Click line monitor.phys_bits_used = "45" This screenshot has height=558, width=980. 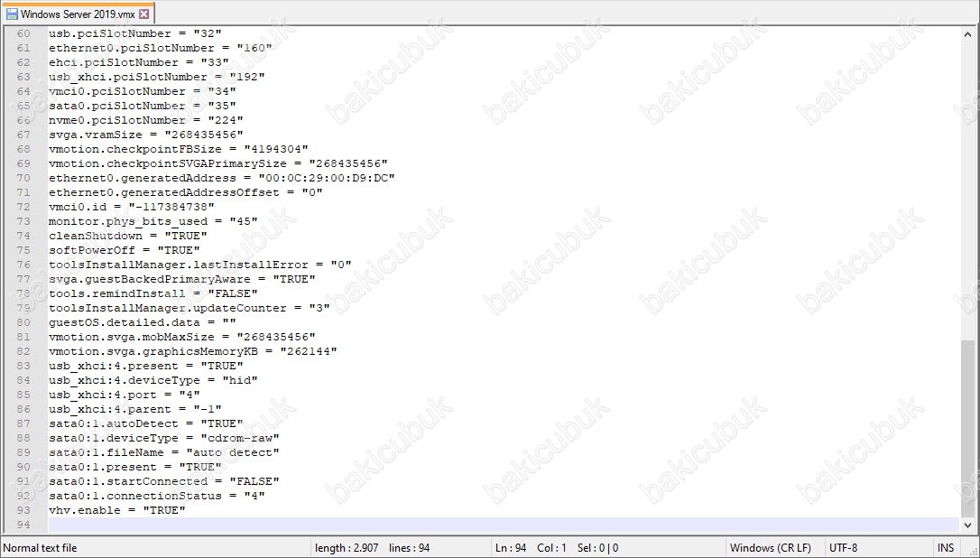153,221
